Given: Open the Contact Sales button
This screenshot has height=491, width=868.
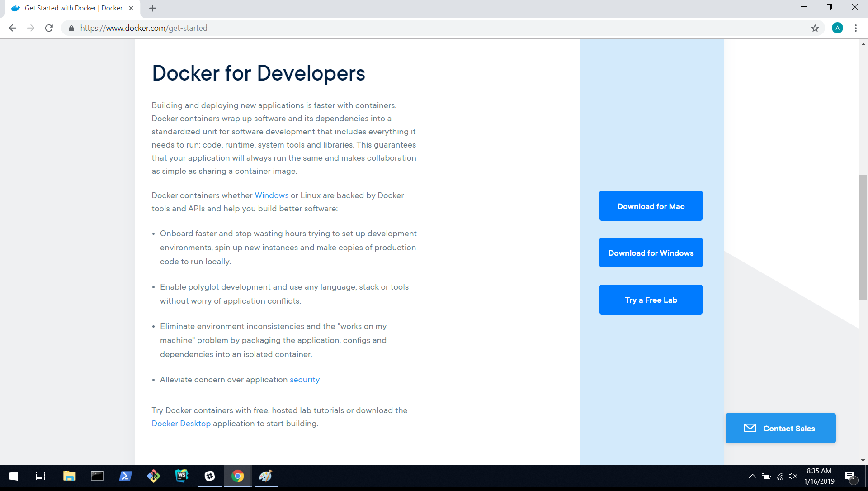Looking at the screenshot, I should click(x=780, y=428).
